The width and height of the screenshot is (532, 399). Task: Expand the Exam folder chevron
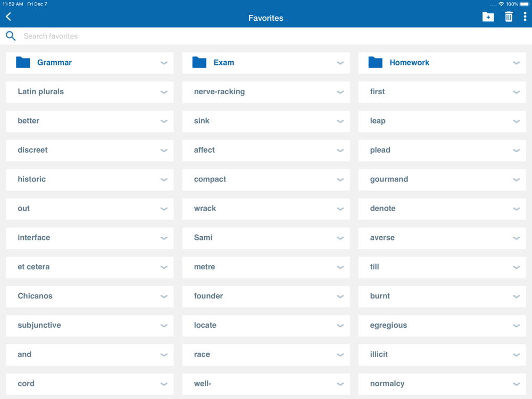[x=340, y=63]
